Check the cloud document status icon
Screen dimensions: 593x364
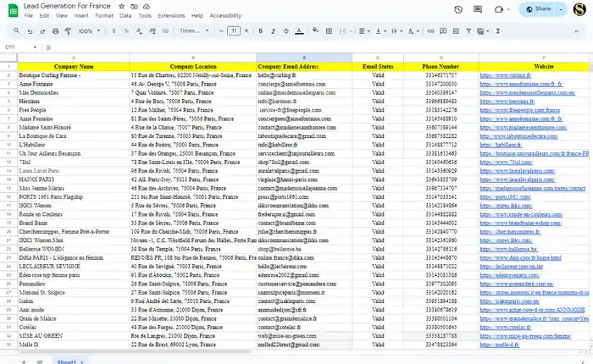[x=147, y=7]
